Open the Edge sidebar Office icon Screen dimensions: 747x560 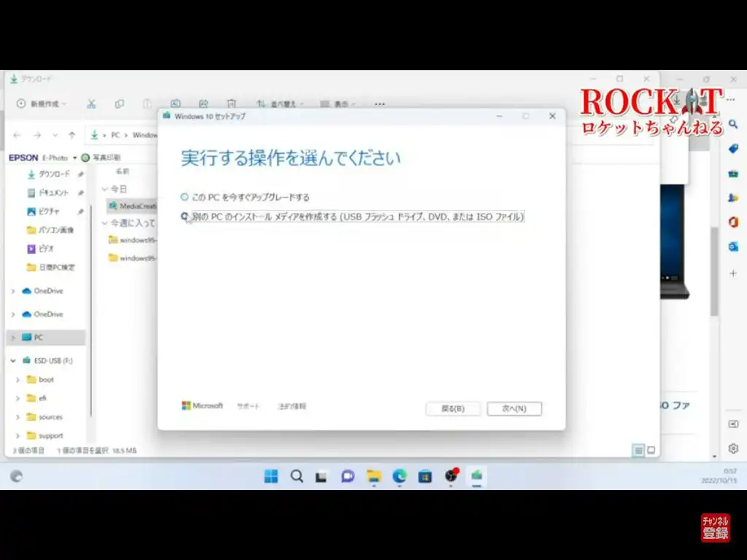[x=733, y=222]
